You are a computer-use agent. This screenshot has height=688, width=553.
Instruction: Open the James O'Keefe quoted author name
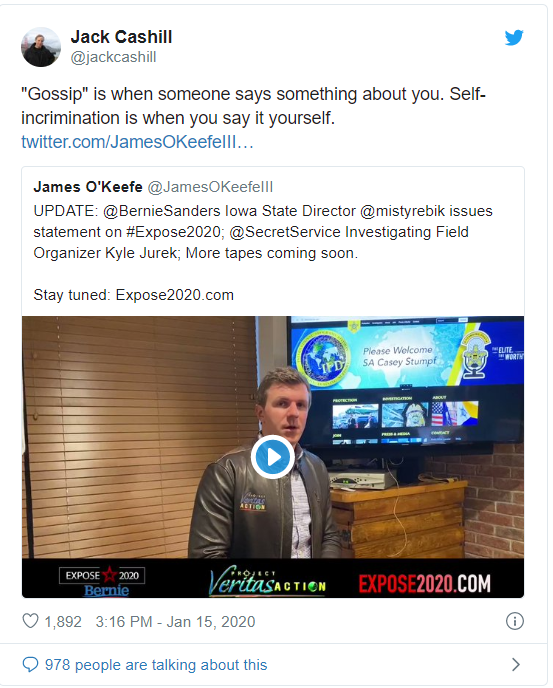88,187
